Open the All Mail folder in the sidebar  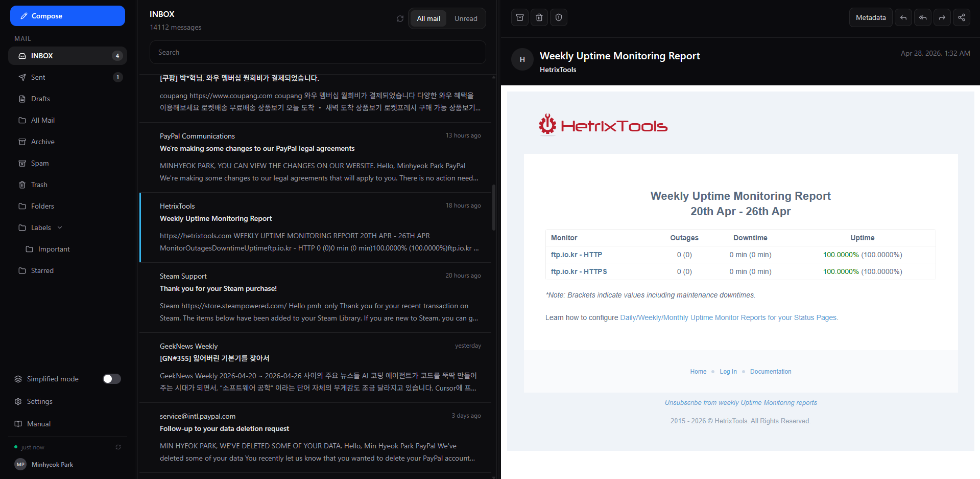point(67,120)
